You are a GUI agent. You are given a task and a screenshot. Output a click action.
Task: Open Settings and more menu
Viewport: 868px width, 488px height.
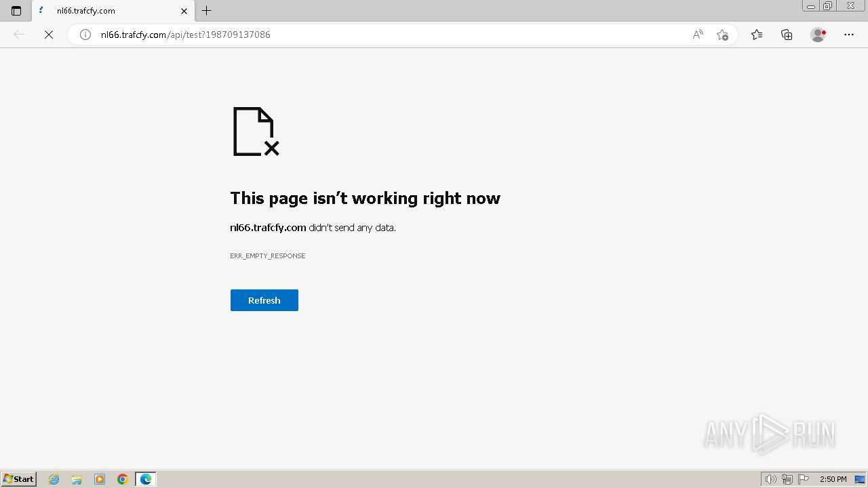point(849,35)
